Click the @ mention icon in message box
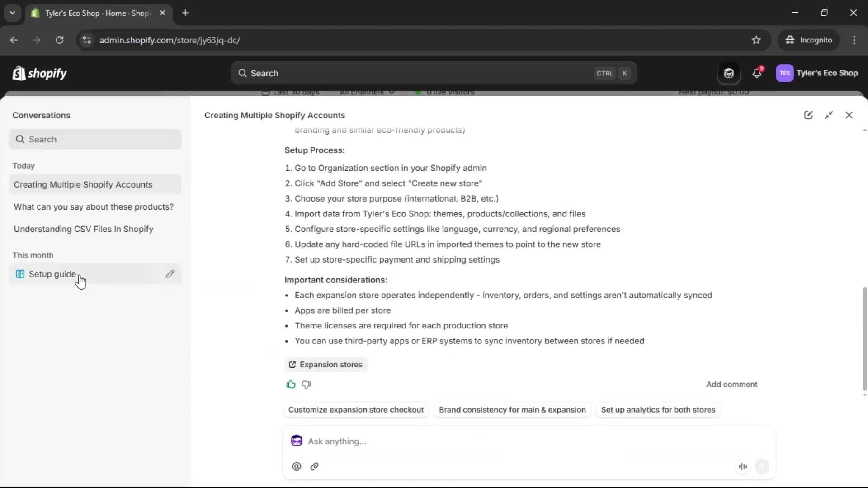Screen dimensions: 868x488 click(297, 466)
